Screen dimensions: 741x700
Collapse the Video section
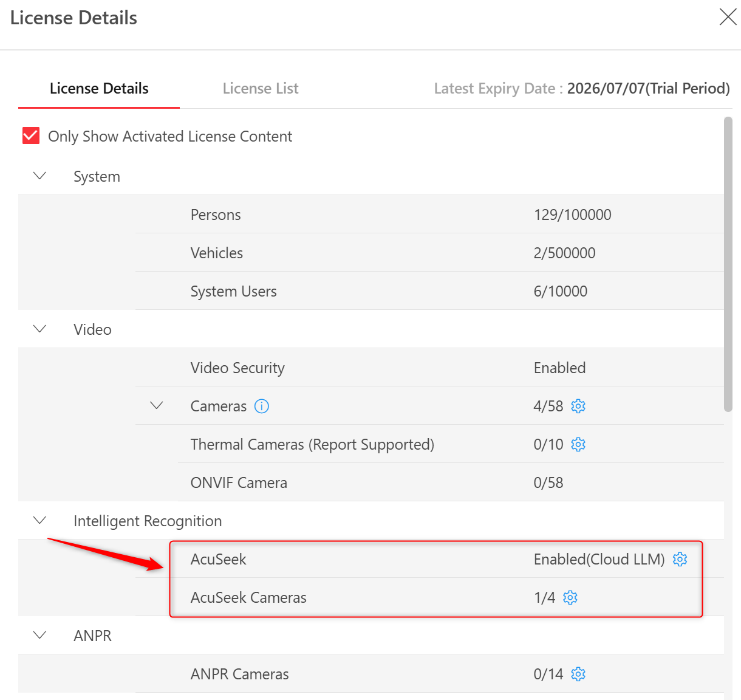pos(40,329)
